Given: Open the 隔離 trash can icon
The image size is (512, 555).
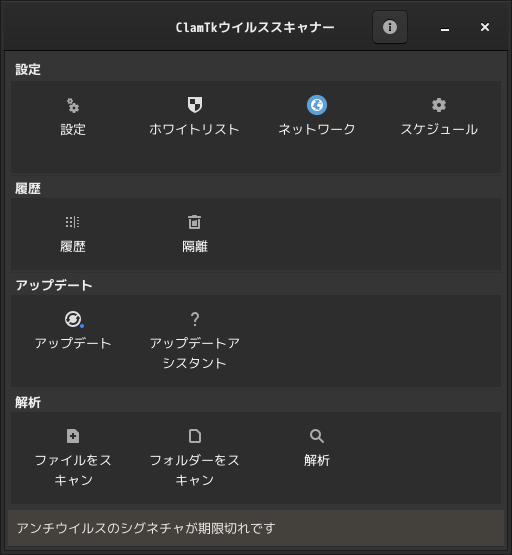Looking at the screenshot, I should point(194,222).
